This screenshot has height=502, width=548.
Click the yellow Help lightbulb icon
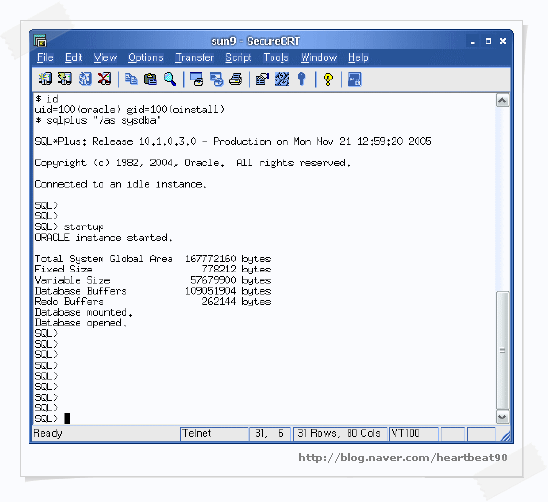pyautogui.click(x=328, y=79)
